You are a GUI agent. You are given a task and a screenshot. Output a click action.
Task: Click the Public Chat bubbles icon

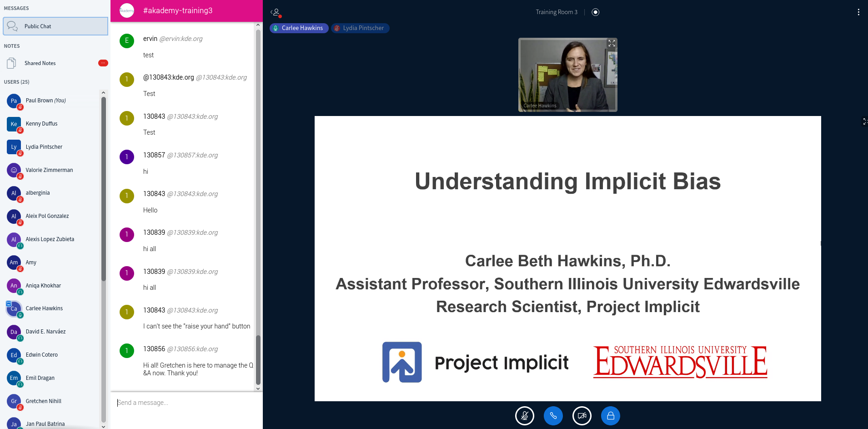(12, 26)
